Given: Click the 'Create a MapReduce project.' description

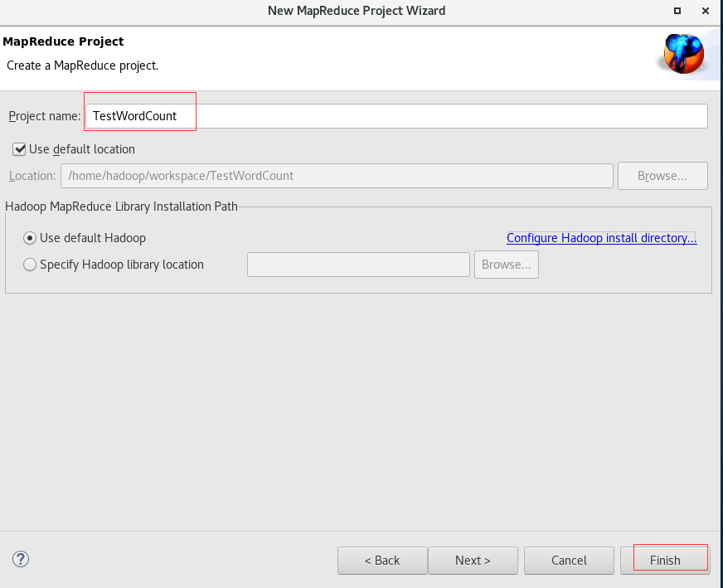Looking at the screenshot, I should [83, 66].
